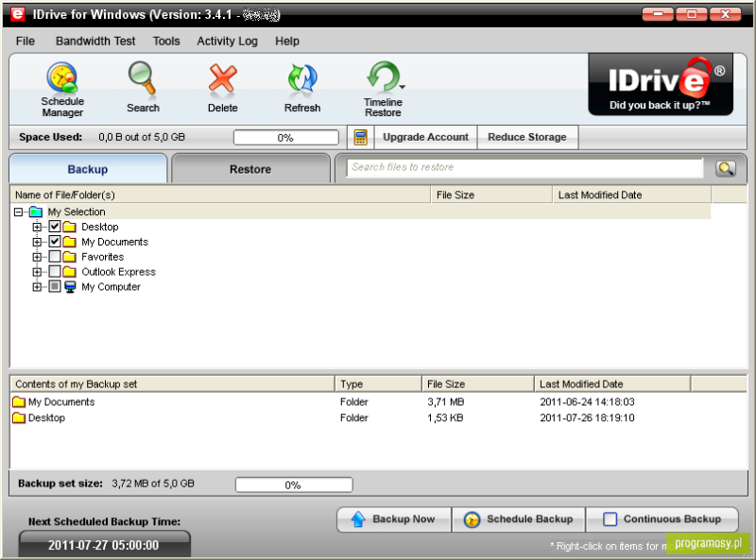
Task: Sort by top File Size column header
Action: 491,195
